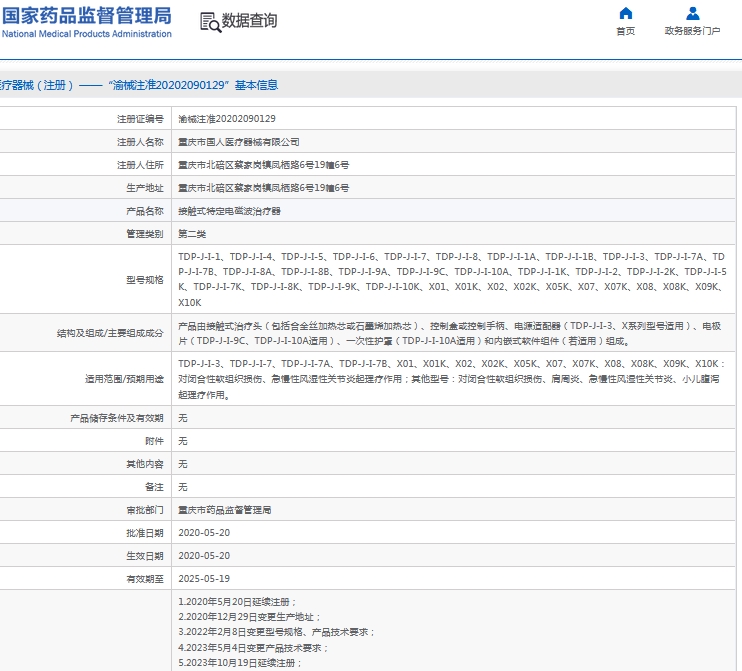Click the 批准日期 label

[145, 533]
